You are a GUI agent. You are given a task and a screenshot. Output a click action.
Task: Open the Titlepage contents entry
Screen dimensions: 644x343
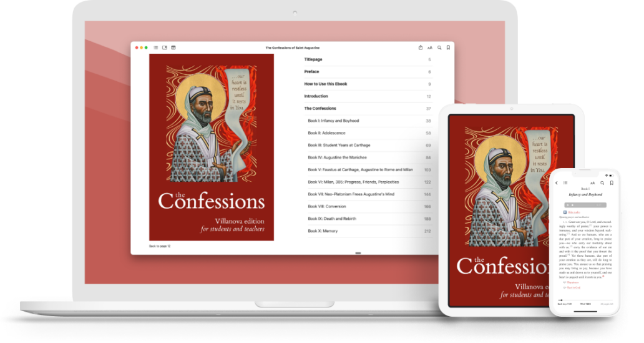(x=368, y=59)
